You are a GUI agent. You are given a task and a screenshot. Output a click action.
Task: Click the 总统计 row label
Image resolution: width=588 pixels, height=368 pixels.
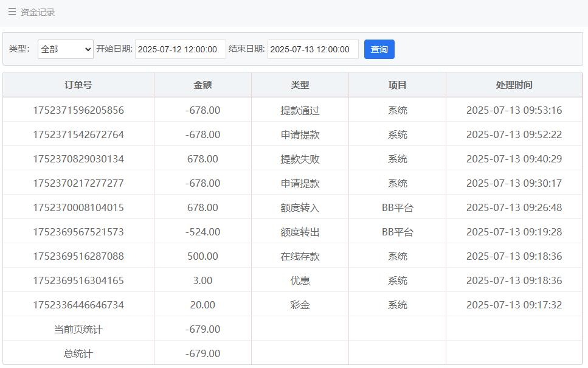[78, 353]
